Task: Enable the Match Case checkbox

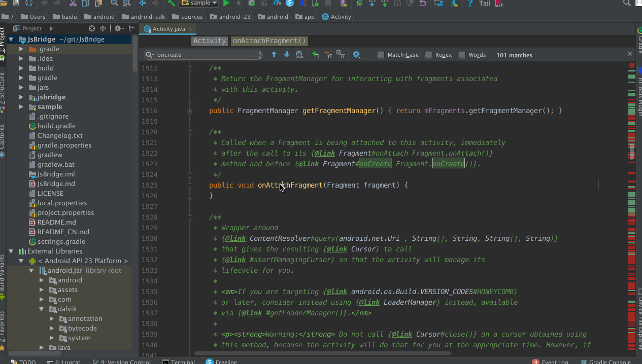Action: tap(381, 55)
